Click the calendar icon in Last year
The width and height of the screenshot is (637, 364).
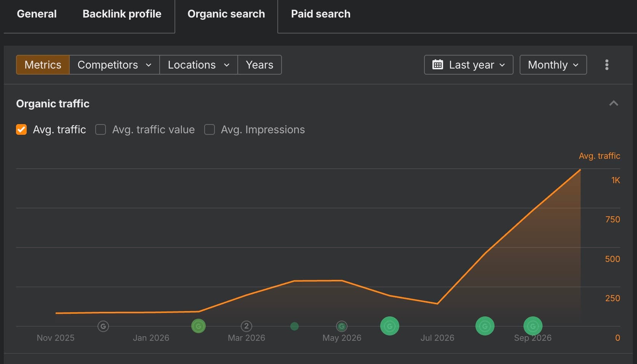coord(438,65)
